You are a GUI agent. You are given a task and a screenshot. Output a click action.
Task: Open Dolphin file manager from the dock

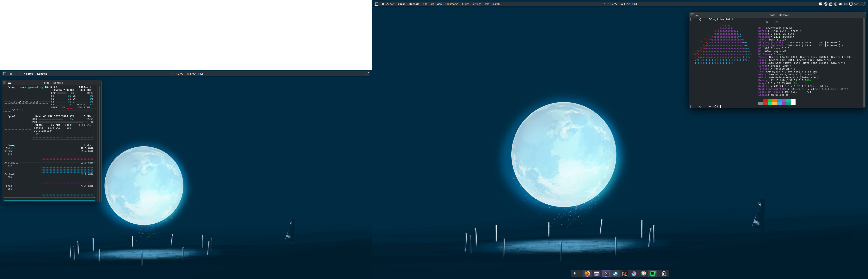pyautogui.click(x=597, y=274)
